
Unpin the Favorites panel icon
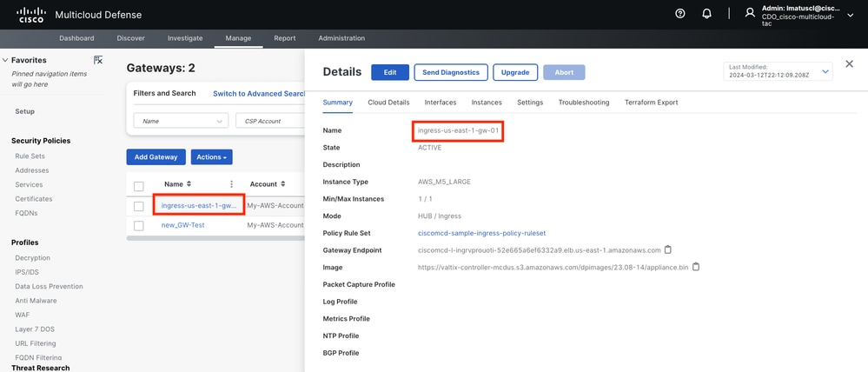[98, 60]
